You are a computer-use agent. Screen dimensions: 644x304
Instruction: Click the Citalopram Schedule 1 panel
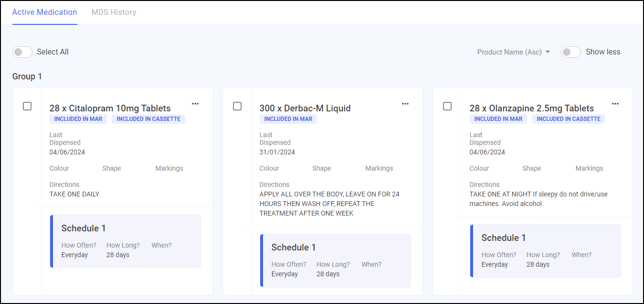(126, 241)
